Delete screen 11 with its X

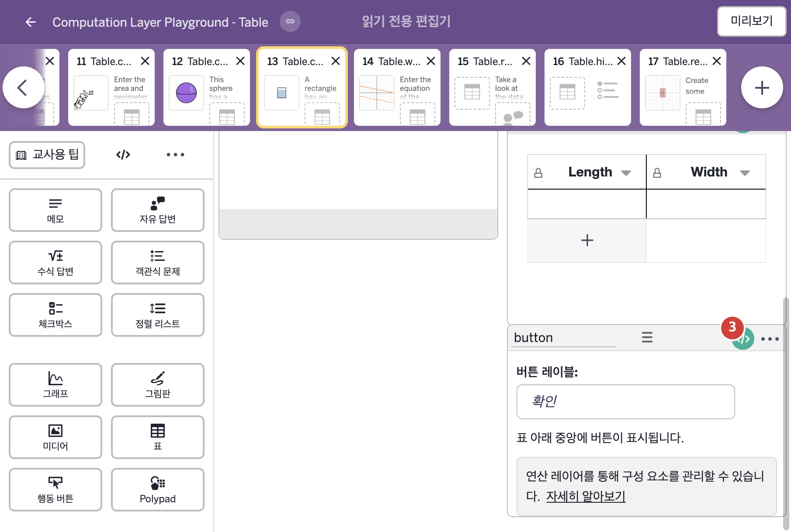(x=145, y=61)
